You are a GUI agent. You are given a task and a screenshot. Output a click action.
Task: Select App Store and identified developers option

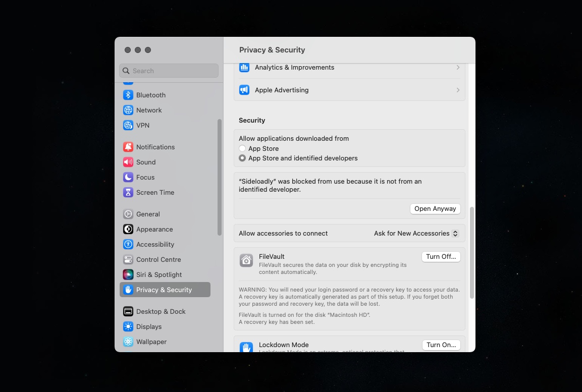(x=242, y=158)
